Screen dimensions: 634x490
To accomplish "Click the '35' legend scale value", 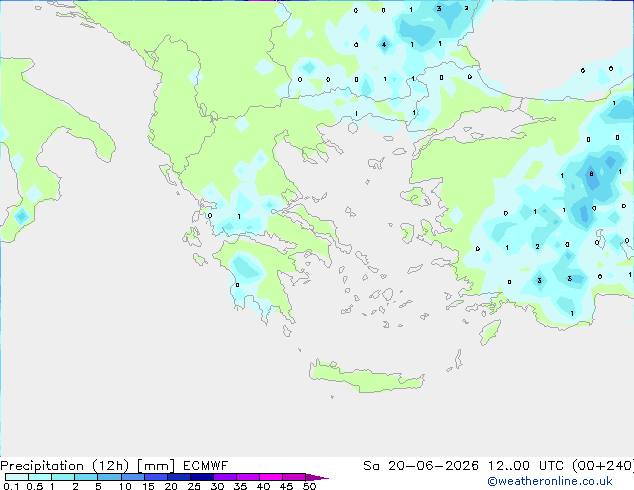I will pyautogui.click(x=240, y=486).
